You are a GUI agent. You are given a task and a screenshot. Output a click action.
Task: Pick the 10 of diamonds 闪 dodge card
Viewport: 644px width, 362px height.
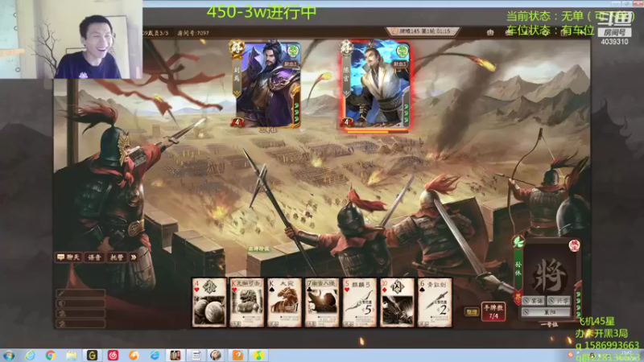click(x=397, y=302)
